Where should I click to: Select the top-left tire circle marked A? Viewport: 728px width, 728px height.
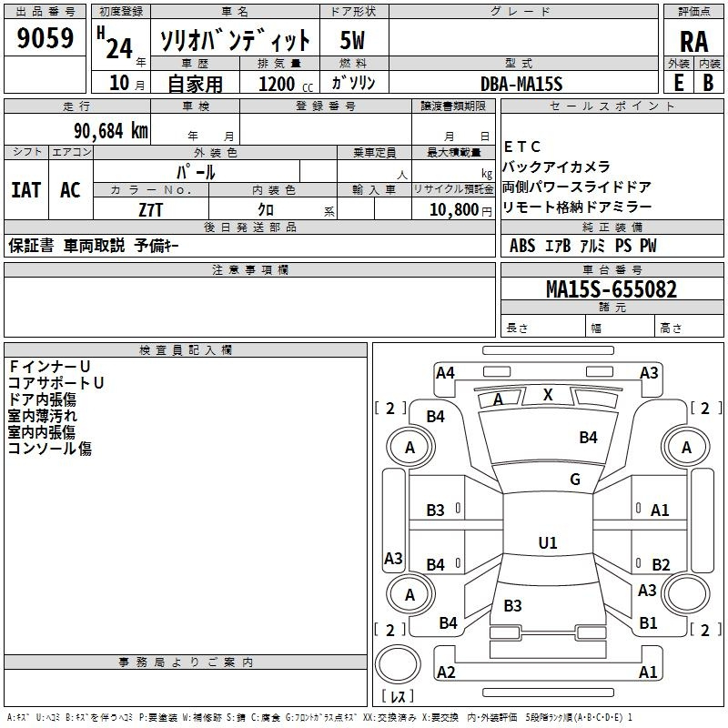click(409, 447)
